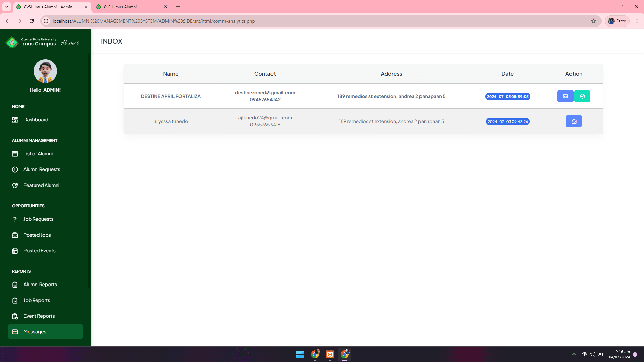Viewport: 644px width, 362px height.
Task: Open Dashboard from the sidebar
Action: tap(45, 120)
